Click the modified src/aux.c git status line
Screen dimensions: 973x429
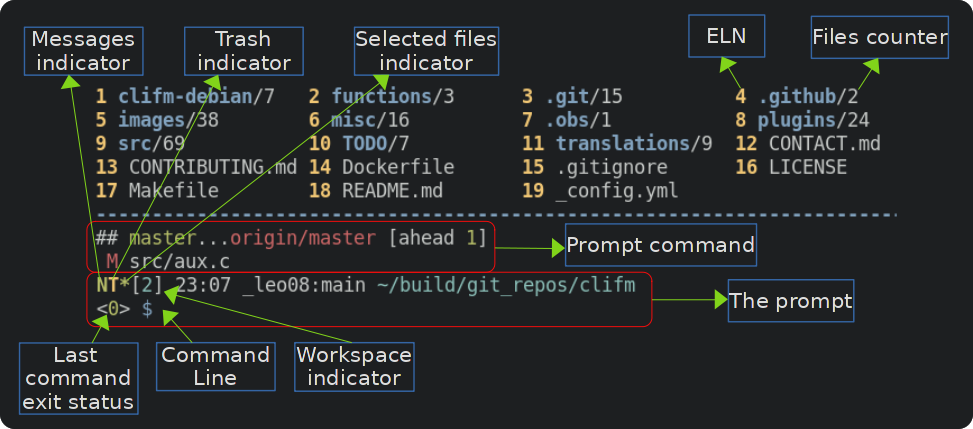pyautogui.click(x=168, y=261)
